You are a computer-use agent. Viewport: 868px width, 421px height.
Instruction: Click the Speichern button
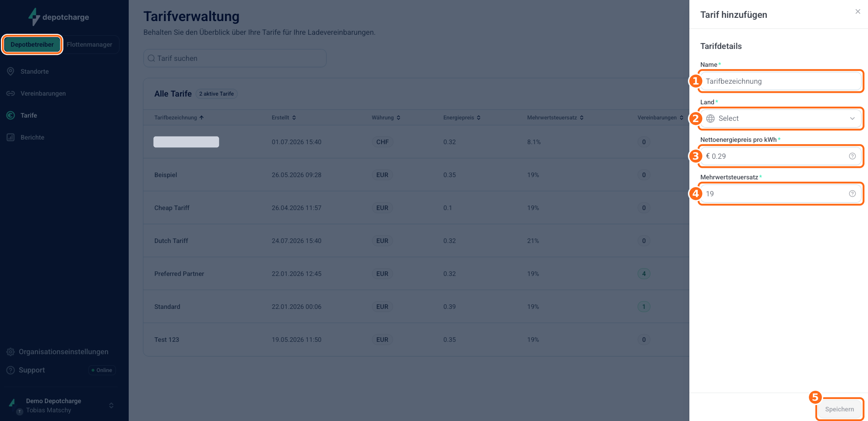[839, 409]
